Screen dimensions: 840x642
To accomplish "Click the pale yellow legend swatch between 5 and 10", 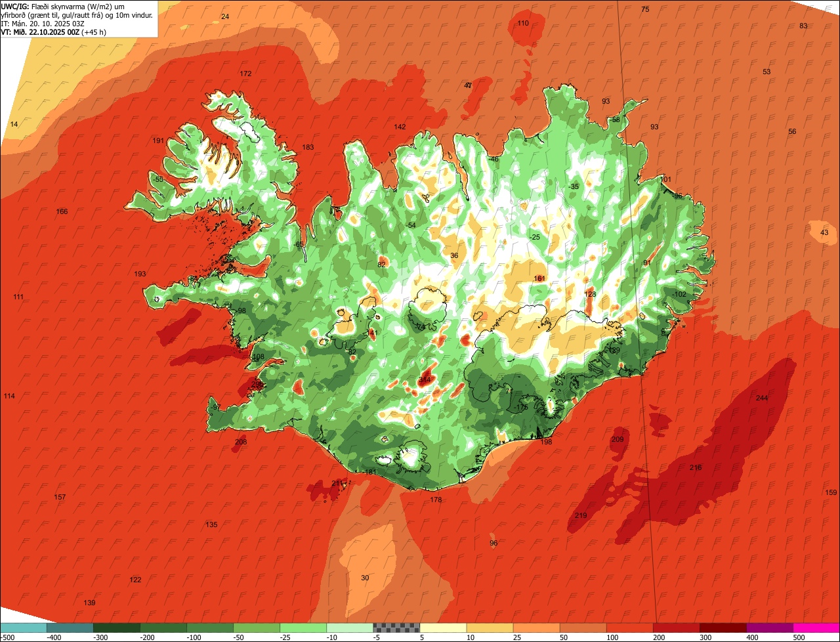I will point(442,628).
